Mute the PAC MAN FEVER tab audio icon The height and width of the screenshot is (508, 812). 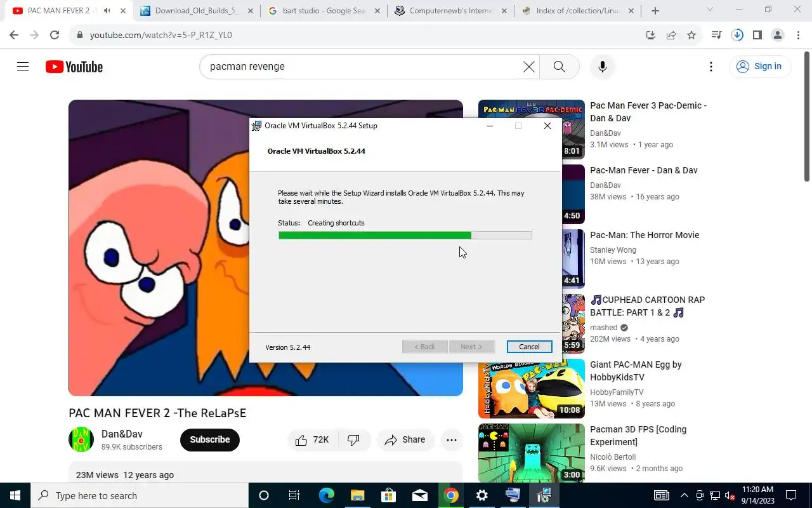pyautogui.click(x=107, y=11)
